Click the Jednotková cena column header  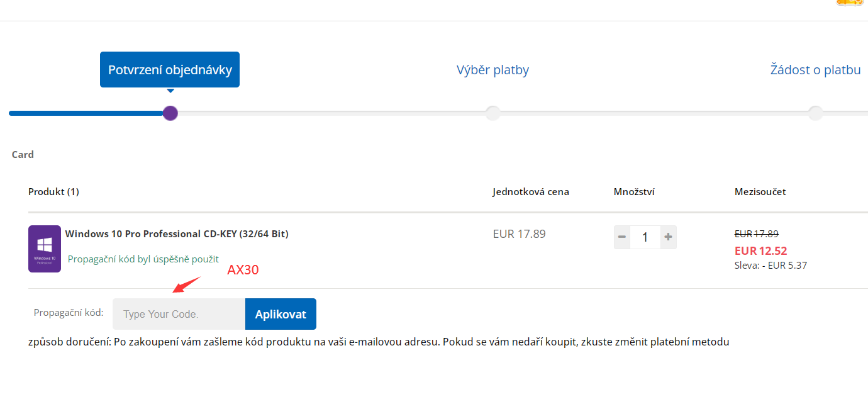[531, 192]
